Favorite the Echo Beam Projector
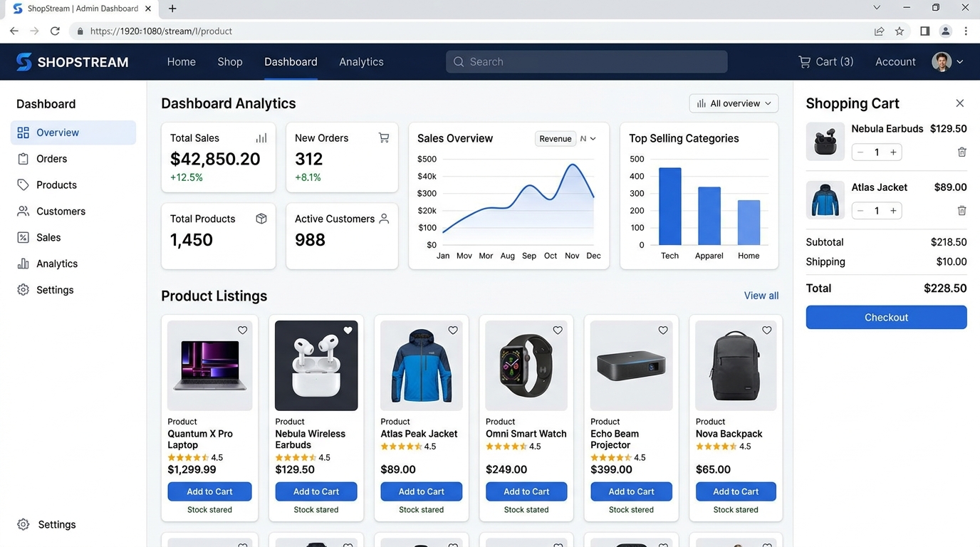 pyautogui.click(x=663, y=330)
